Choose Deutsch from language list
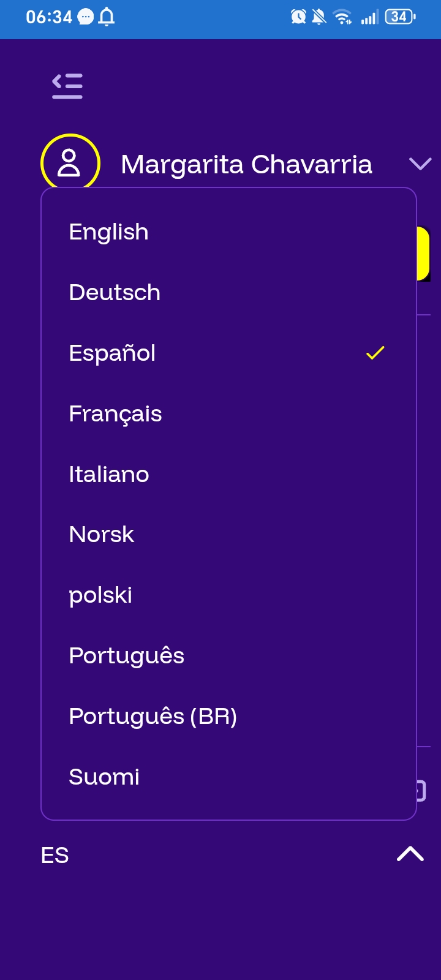 [x=115, y=293]
